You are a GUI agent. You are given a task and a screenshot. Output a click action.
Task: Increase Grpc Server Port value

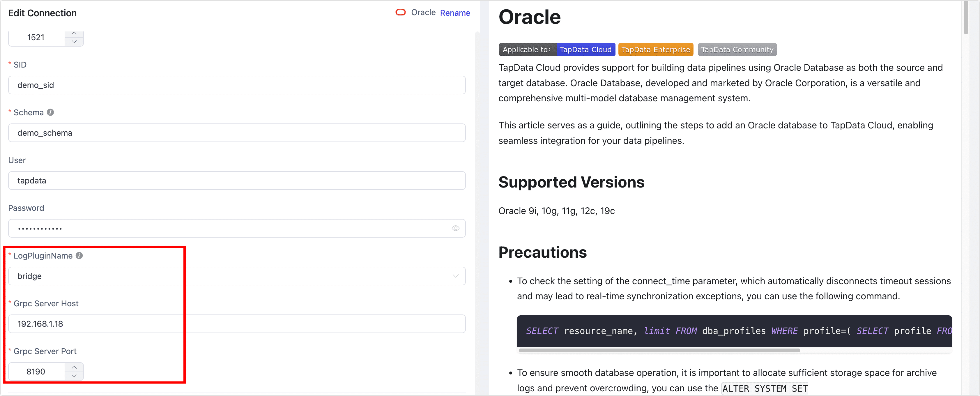74,367
